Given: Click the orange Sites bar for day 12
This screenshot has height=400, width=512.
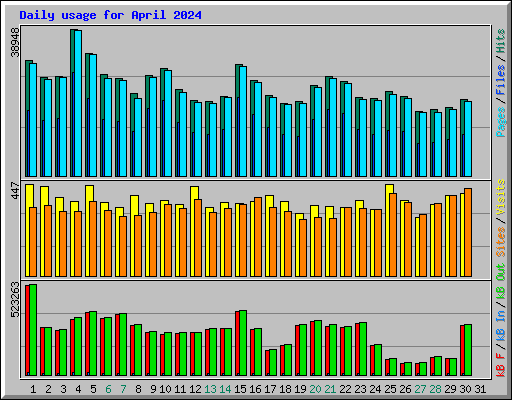Looking at the screenshot, I should [x=198, y=238].
